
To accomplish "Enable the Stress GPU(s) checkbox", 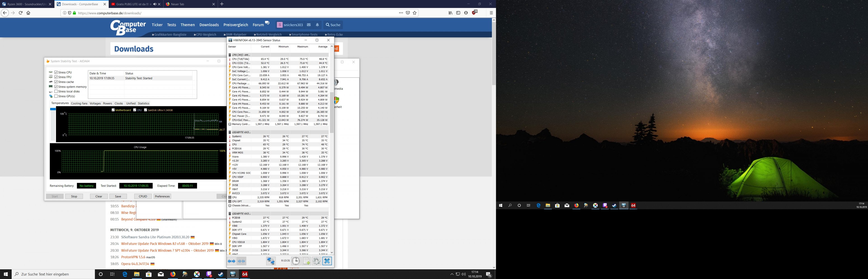I will point(56,96).
